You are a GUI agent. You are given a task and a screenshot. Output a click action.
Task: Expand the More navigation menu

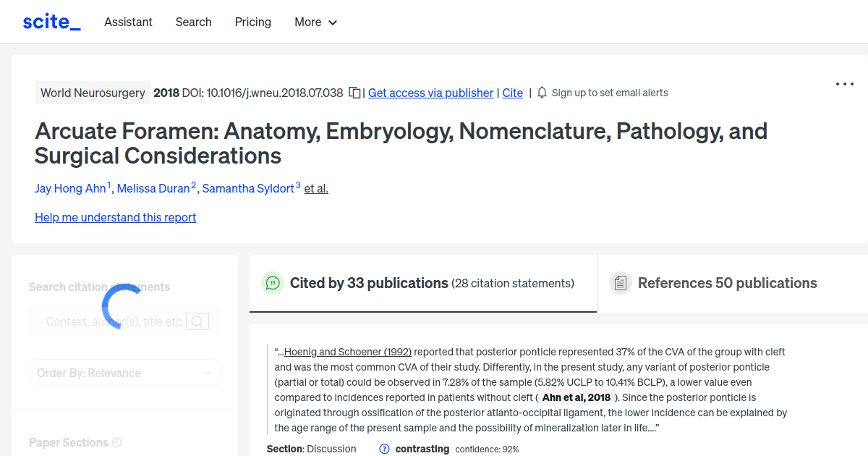tap(315, 22)
